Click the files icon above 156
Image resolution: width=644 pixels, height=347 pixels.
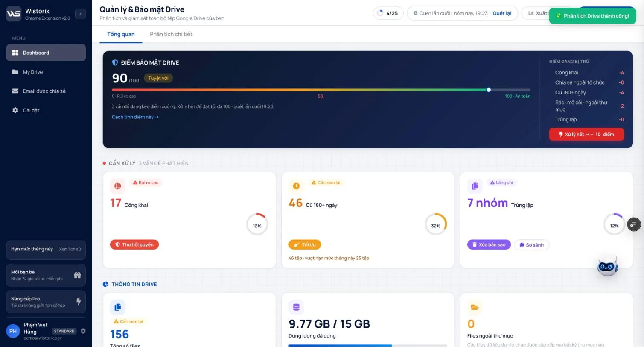[x=118, y=307]
